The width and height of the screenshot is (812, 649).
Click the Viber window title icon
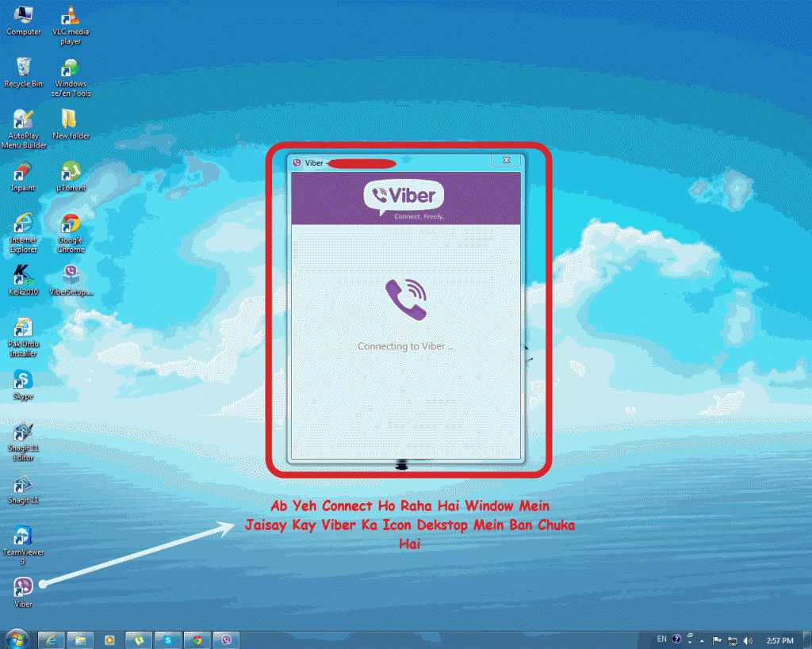coord(297,162)
